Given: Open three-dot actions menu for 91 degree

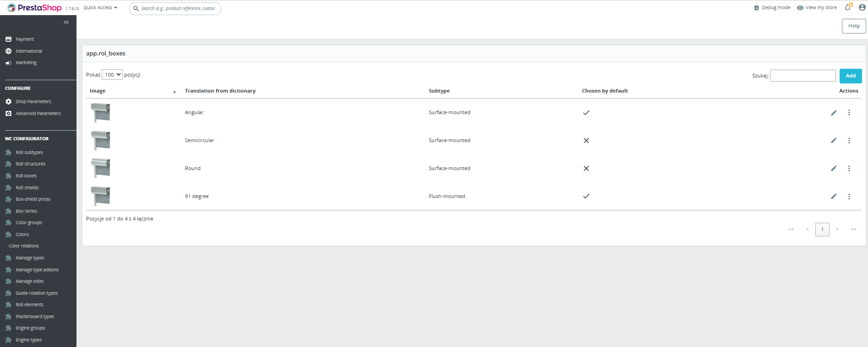Looking at the screenshot, I should pyautogui.click(x=849, y=197).
